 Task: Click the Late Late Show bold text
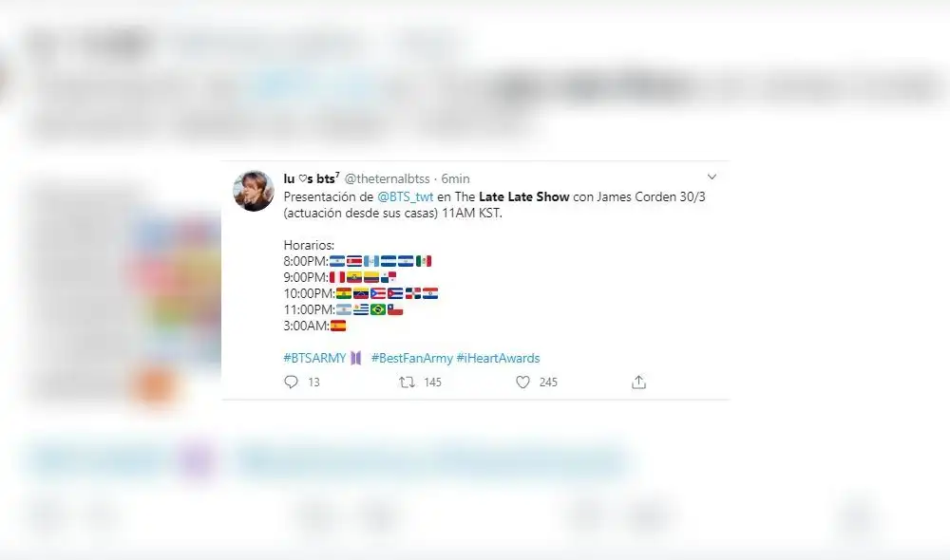pyautogui.click(x=524, y=196)
